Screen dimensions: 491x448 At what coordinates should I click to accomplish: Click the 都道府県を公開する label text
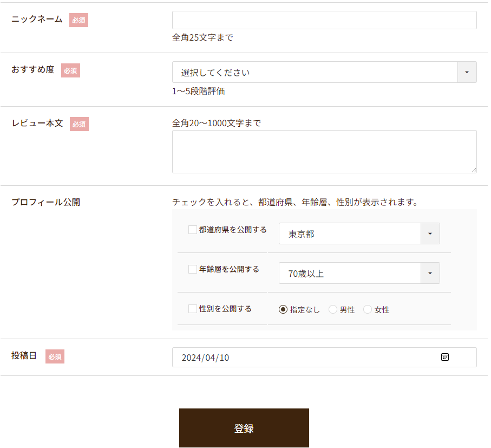pos(233,230)
